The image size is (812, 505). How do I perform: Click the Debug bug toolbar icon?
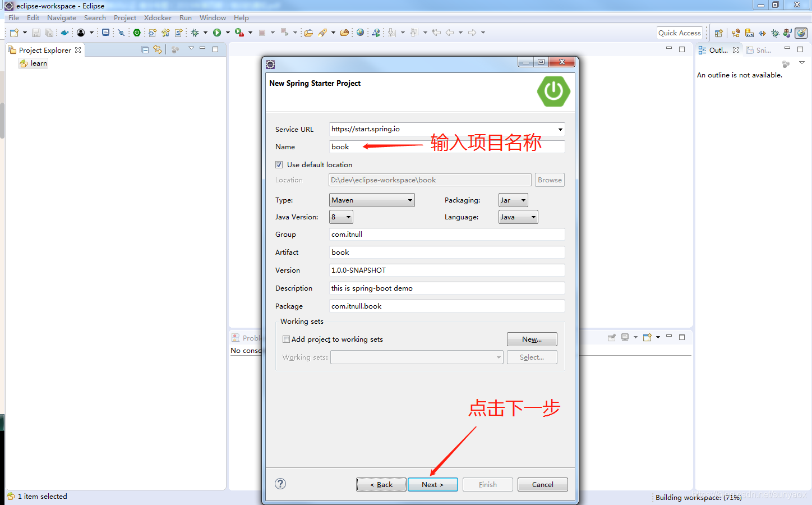coord(195,33)
